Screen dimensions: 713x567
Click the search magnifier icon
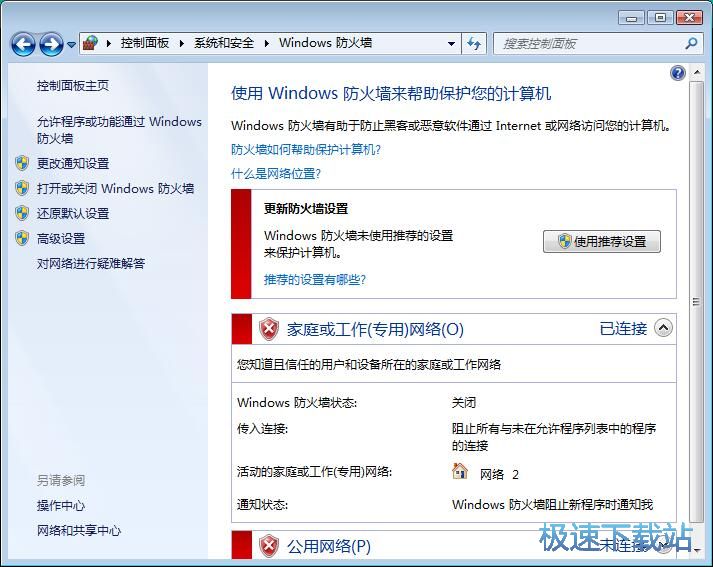[x=691, y=44]
